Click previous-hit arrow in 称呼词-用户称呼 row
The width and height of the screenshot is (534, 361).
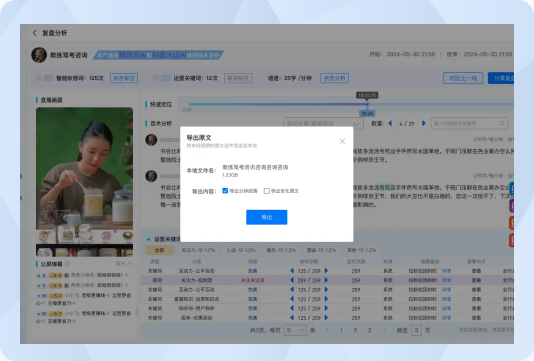(292, 308)
